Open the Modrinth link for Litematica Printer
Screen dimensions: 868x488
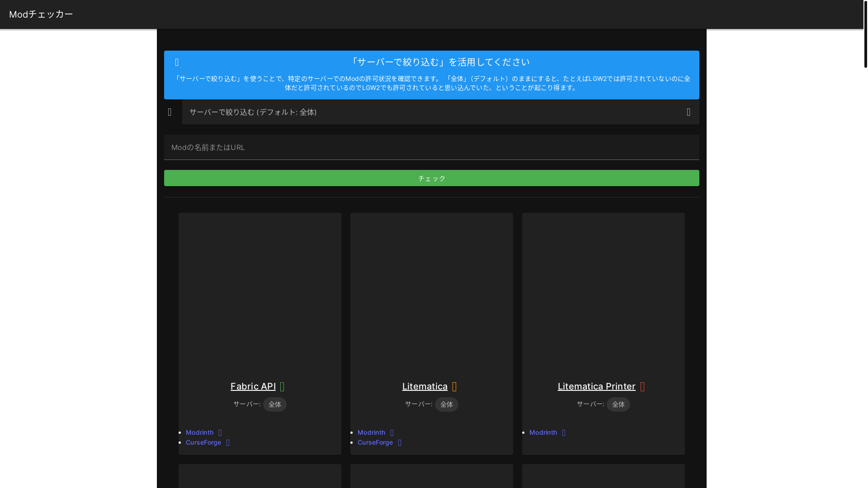coord(543,432)
